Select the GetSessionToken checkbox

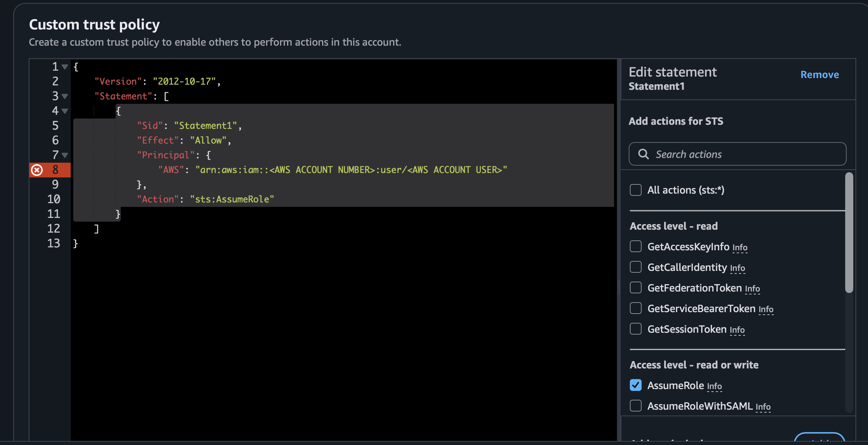636,329
